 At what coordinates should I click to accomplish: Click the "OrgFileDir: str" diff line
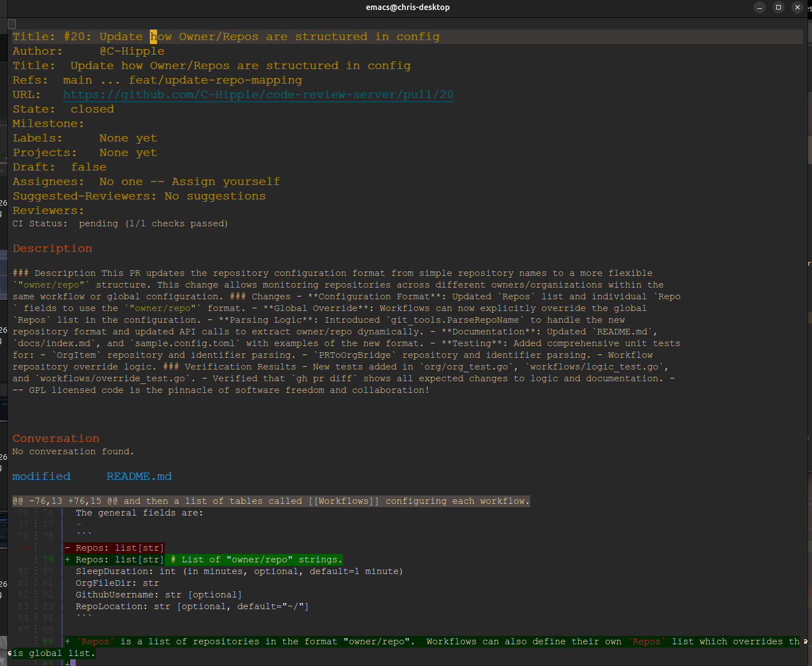point(118,583)
